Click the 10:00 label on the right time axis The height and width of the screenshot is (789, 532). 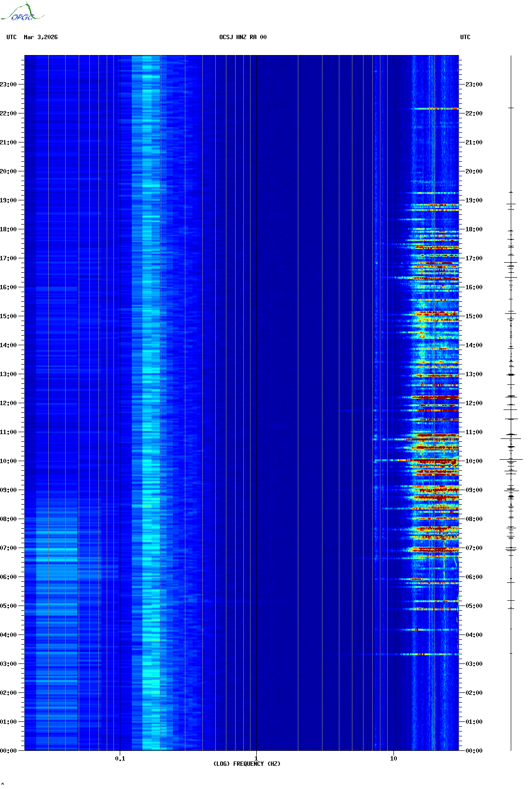(x=474, y=461)
